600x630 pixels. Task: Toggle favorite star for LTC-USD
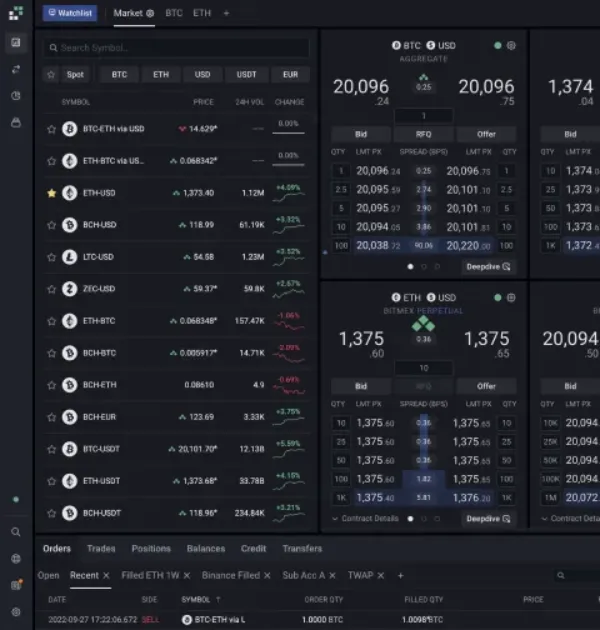click(51, 257)
